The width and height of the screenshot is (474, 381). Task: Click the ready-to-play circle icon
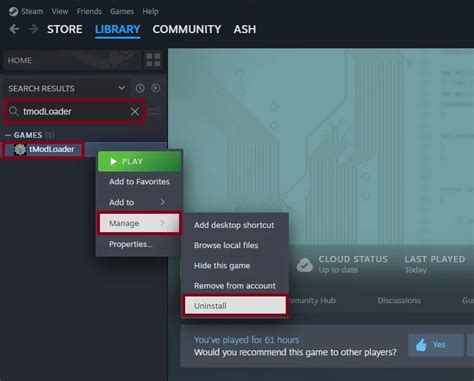pos(156,88)
